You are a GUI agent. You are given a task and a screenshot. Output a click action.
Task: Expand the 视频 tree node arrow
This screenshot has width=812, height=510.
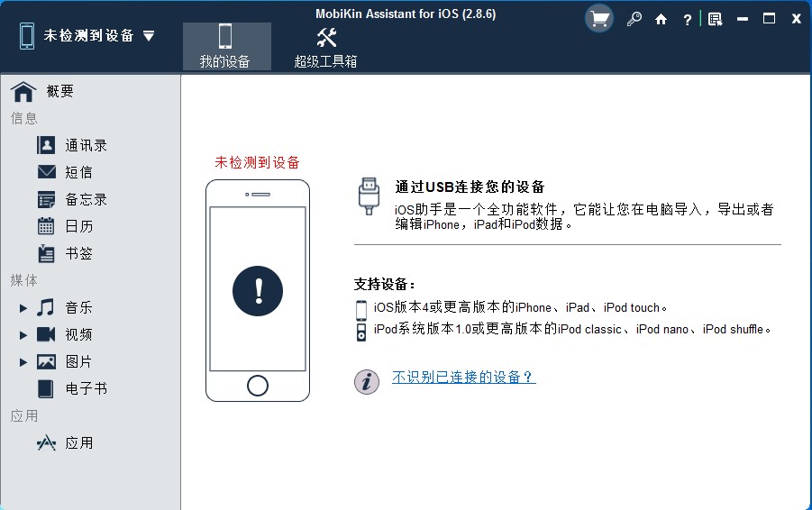click(23, 335)
